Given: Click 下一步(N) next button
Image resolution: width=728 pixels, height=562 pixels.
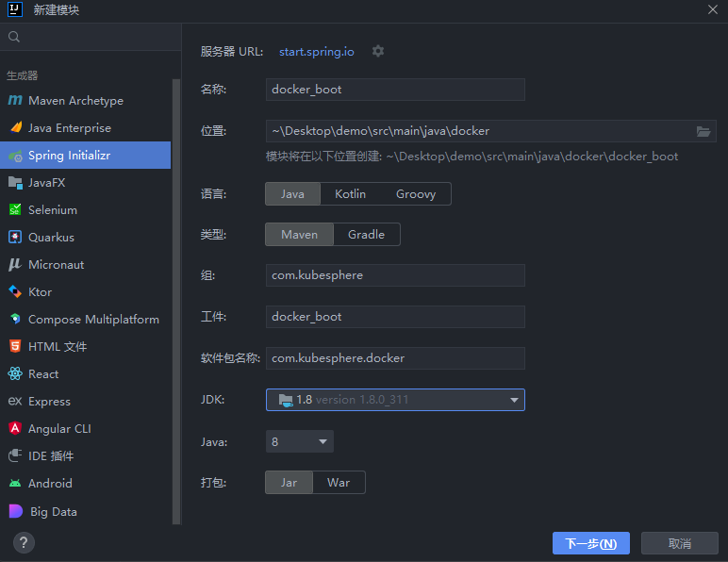Looking at the screenshot, I should tap(591, 543).
